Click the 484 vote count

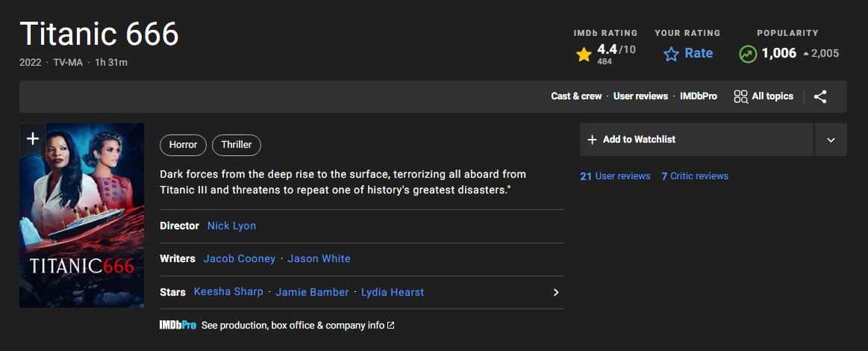click(x=605, y=62)
